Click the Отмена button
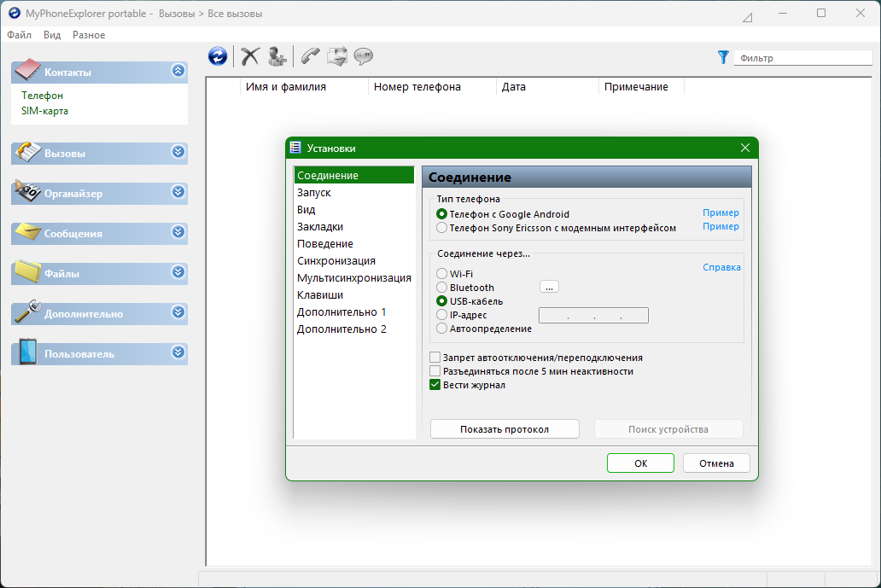Viewport: 881px width, 588px height. click(x=716, y=463)
